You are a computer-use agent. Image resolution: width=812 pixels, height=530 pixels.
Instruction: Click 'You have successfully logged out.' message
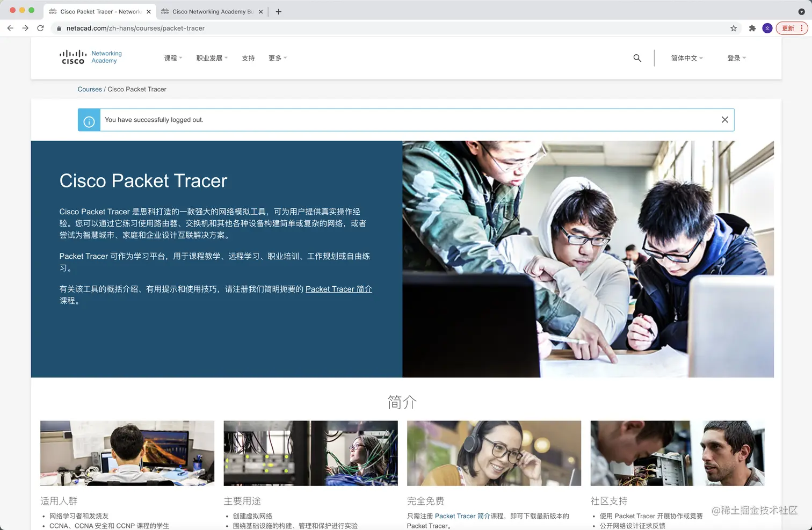pyautogui.click(x=154, y=120)
